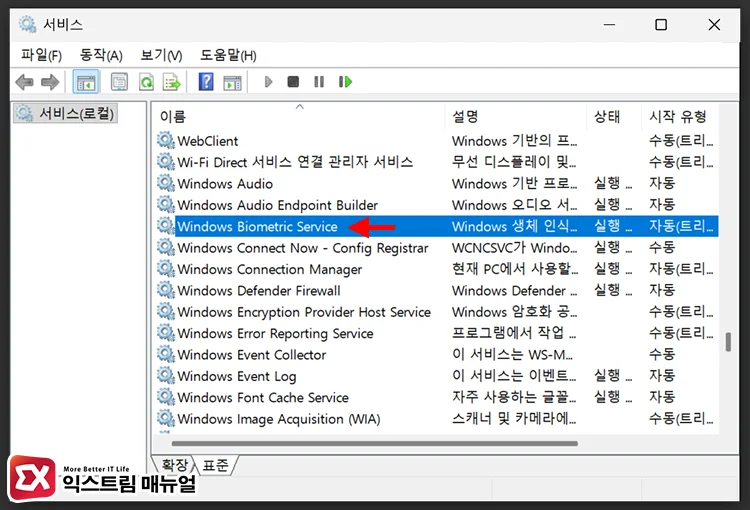Click the Refresh toolbar icon
This screenshot has width=750, height=510.
(x=146, y=82)
